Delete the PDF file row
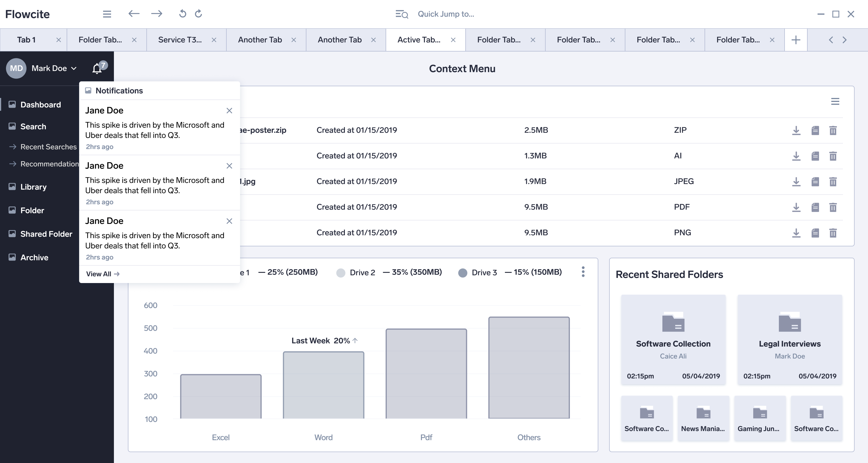868x463 pixels. tap(833, 207)
